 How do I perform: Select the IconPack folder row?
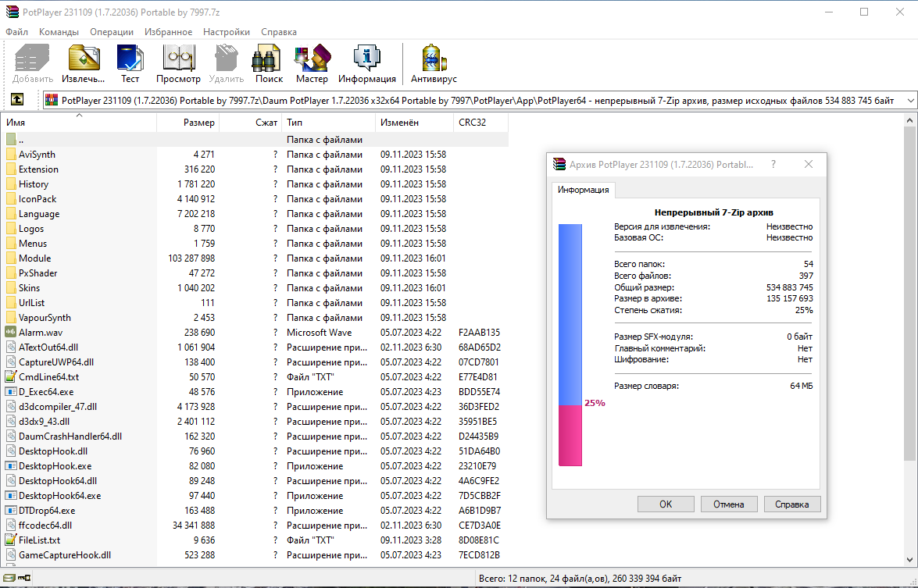(x=255, y=199)
